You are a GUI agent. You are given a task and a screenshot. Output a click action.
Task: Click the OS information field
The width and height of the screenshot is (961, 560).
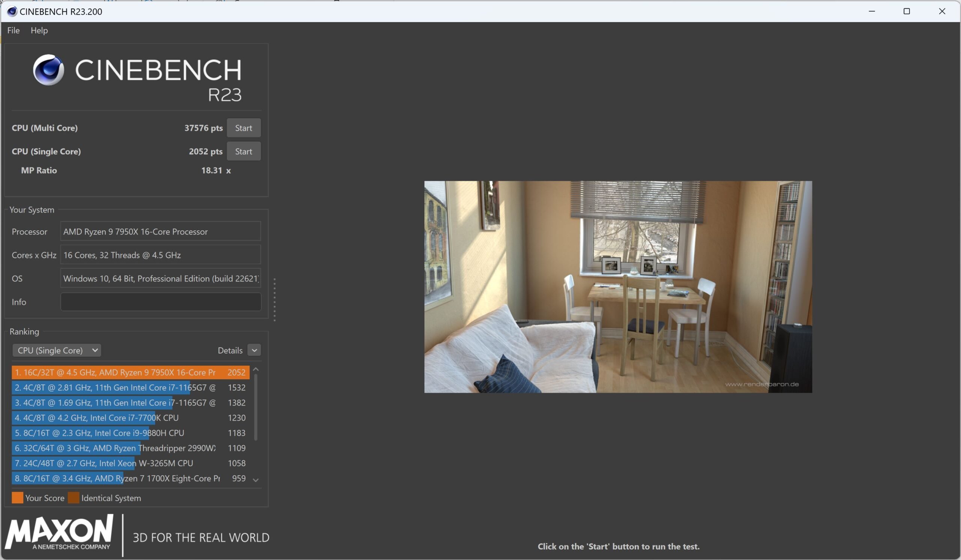161,278
